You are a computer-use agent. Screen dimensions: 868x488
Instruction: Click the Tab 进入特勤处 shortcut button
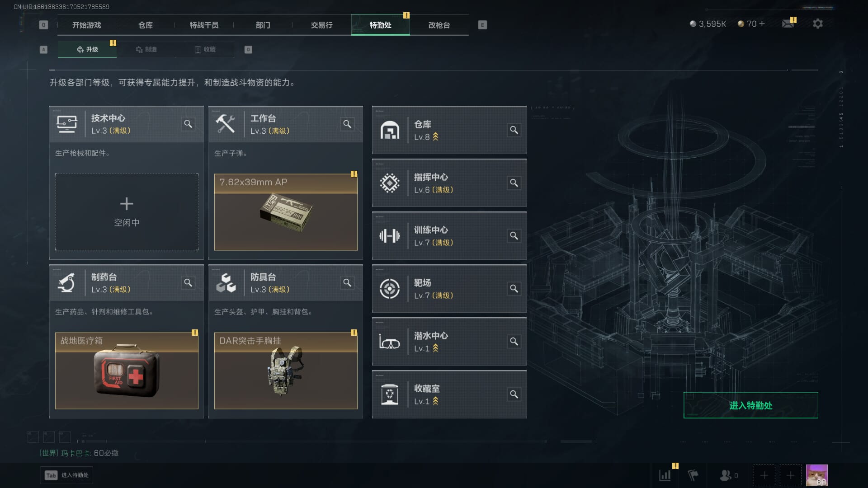(66, 475)
